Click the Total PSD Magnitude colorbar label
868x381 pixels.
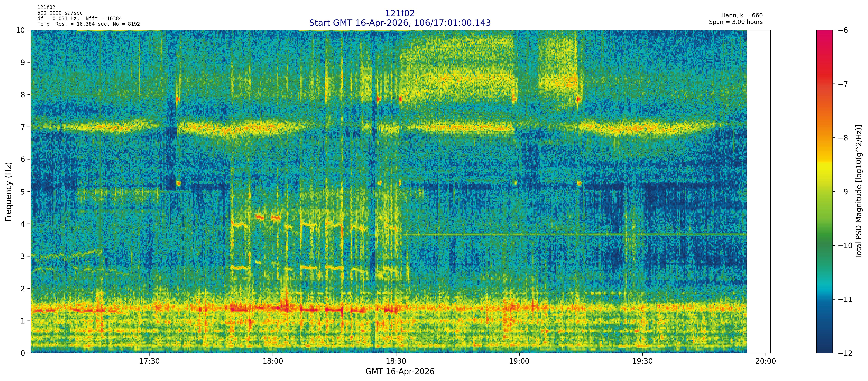pyautogui.click(x=859, y=192)
